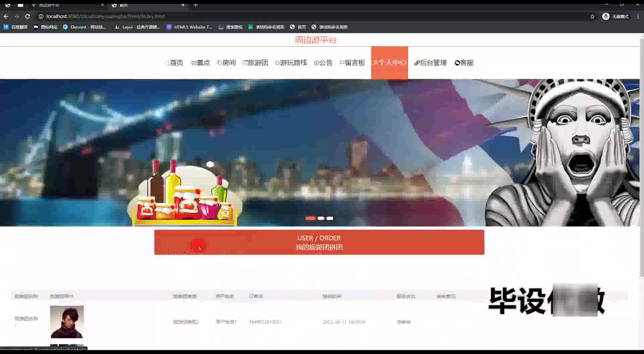Open the 图标网站 bookmark
This screenshot has height=354, width=644.
45,27
